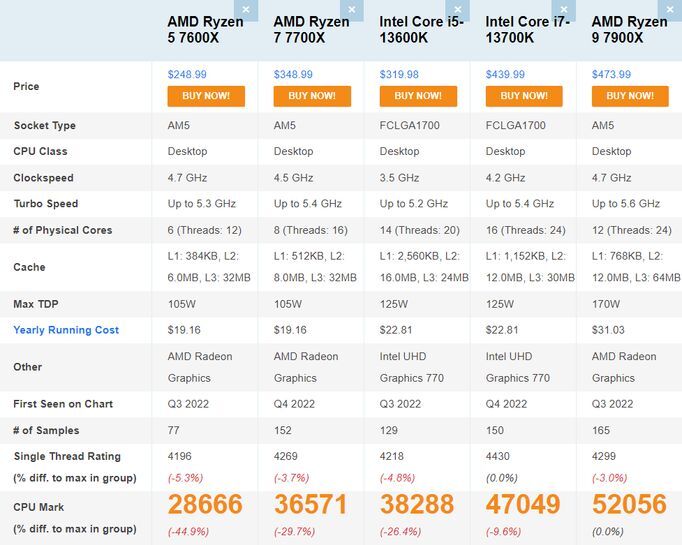Follow the $319.98 price link
Screen dimensions: 682x545
(x=399, y=74)
